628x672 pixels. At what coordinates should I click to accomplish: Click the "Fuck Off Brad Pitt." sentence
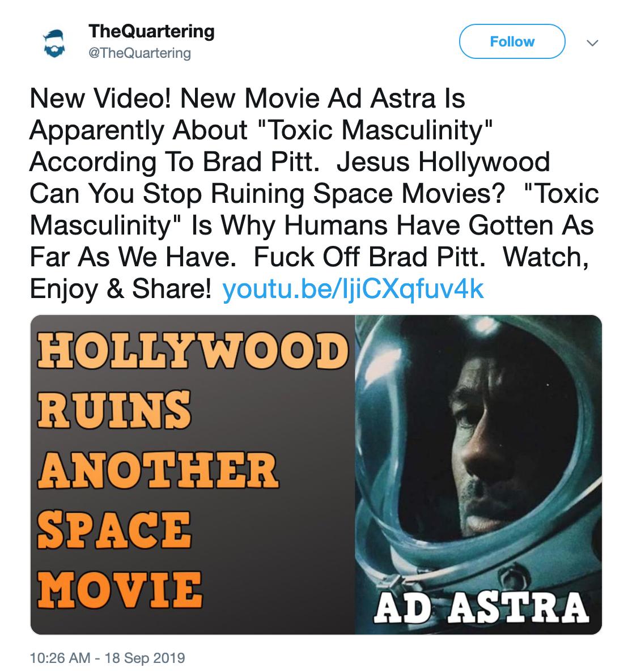[x=370, y=257]
